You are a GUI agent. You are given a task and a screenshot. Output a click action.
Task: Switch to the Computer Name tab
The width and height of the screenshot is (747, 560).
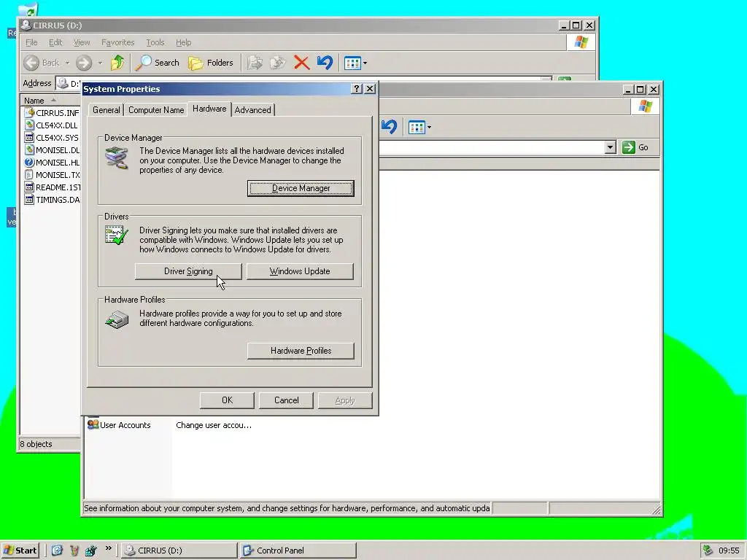pyautogui.click(x=156, y=110)
